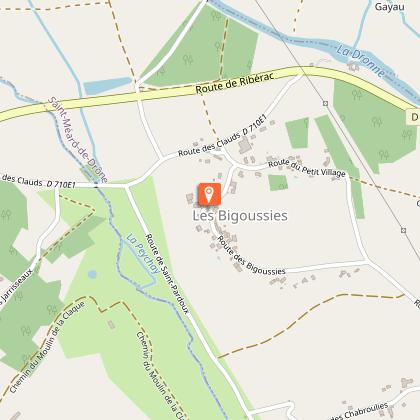Viewport: 420px width, 420px height.
Task: Click the La Peychay stream label
Action: pos(143,254)
